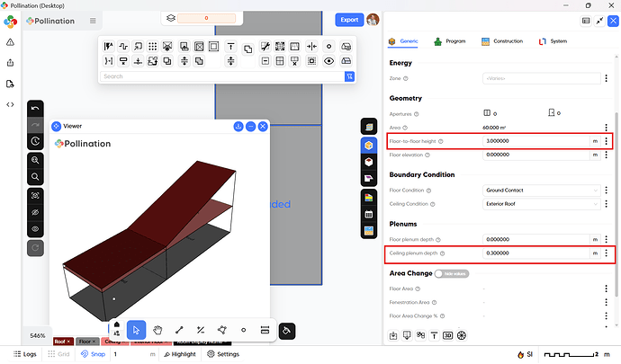Open options menu for Area row
The width and height of the screenshot is (621, 364).
(606, 128)
